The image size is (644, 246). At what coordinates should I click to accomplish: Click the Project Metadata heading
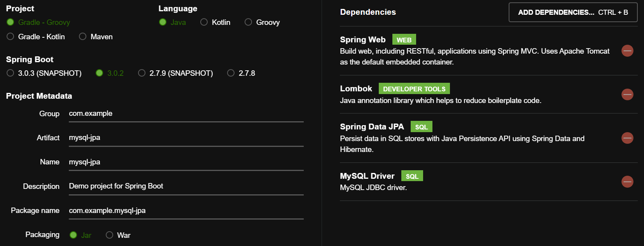[x=39, y=96]
